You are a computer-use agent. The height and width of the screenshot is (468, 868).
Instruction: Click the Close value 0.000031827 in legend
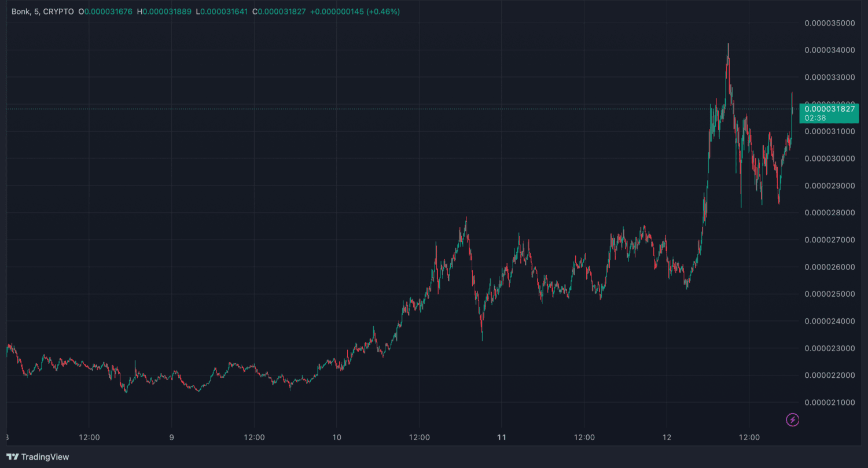pos(282,12)
